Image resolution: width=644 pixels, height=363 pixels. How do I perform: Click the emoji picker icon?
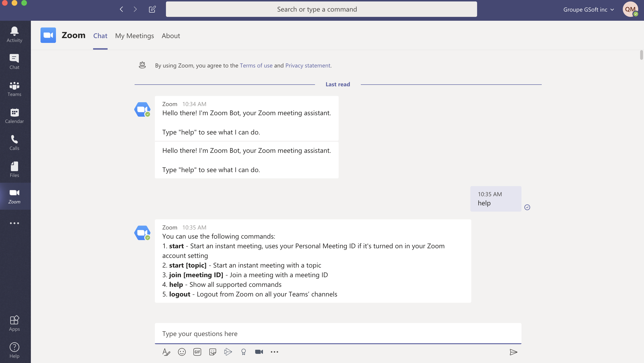(181, 351)
